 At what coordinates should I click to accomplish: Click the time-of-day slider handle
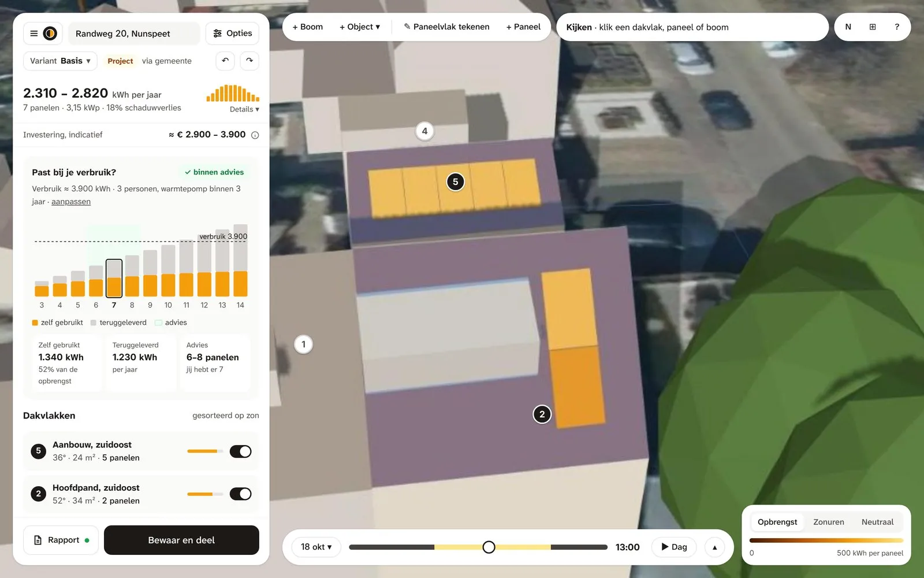(x=489, y=547)
